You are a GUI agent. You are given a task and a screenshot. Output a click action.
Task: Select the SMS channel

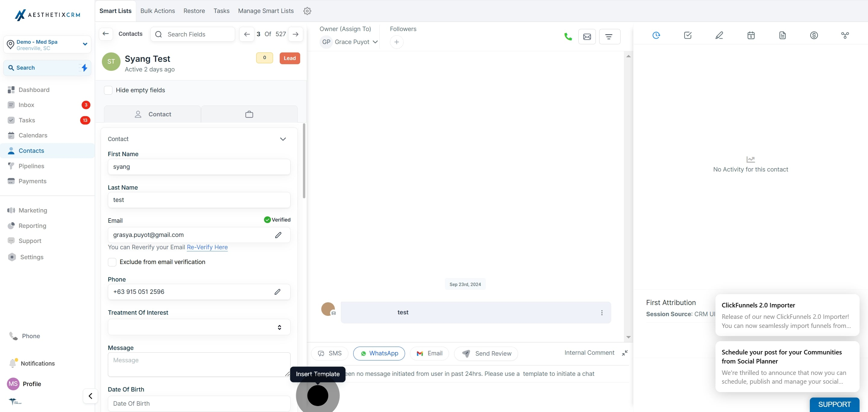click(x=329, y=354)
